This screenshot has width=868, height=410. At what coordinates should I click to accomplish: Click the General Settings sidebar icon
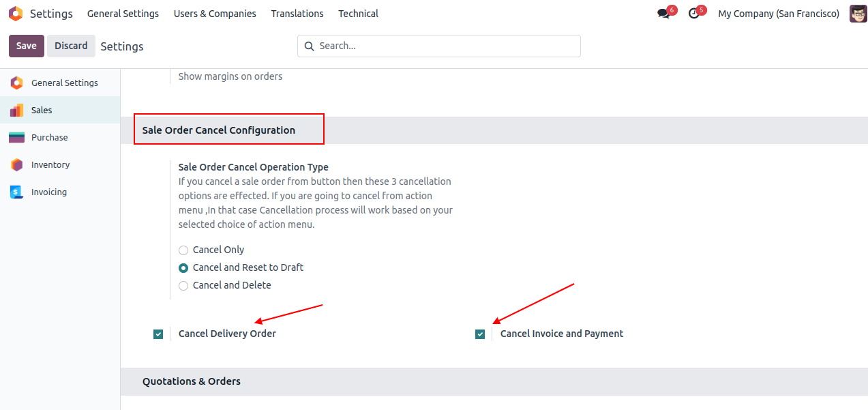[x=17, y=83]
